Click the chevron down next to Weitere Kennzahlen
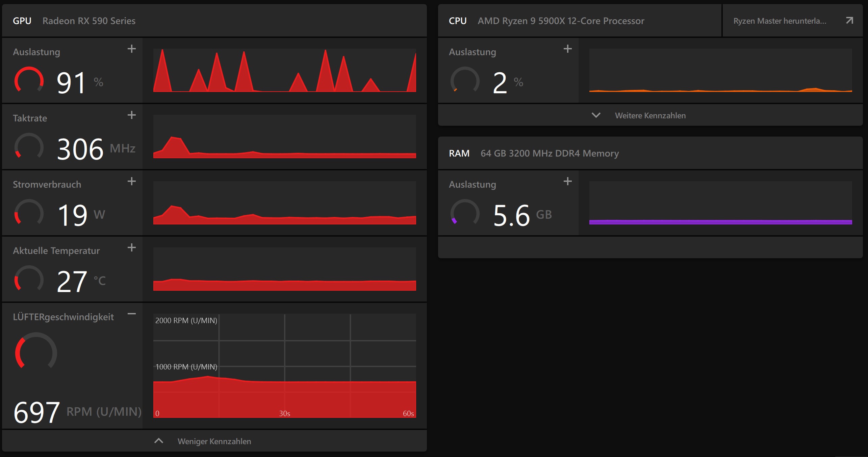 [596, 115]
